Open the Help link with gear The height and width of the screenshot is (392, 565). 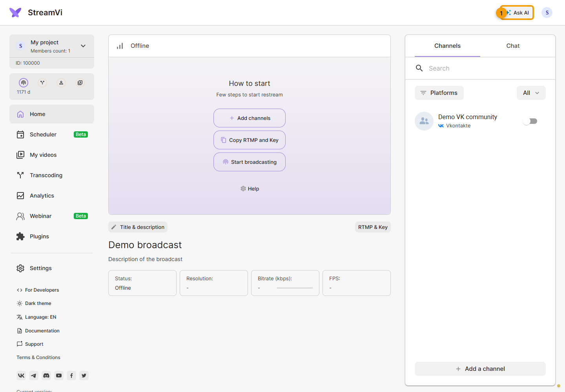250,189
